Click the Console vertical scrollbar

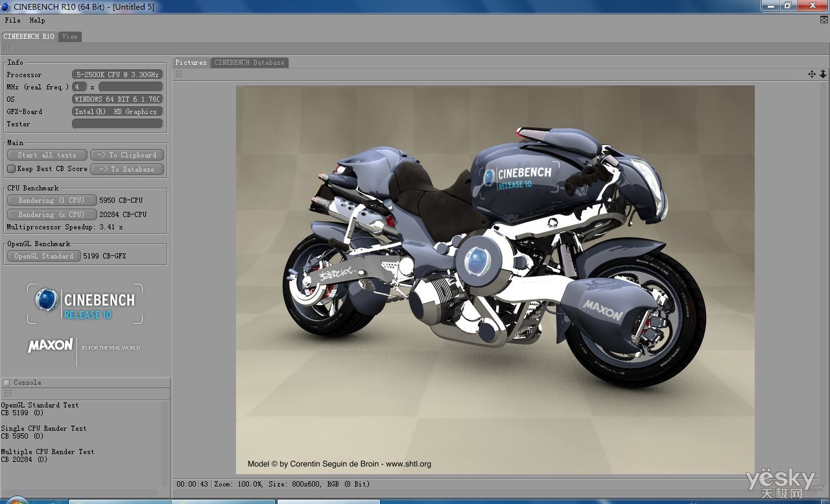(x=166, y=444)
